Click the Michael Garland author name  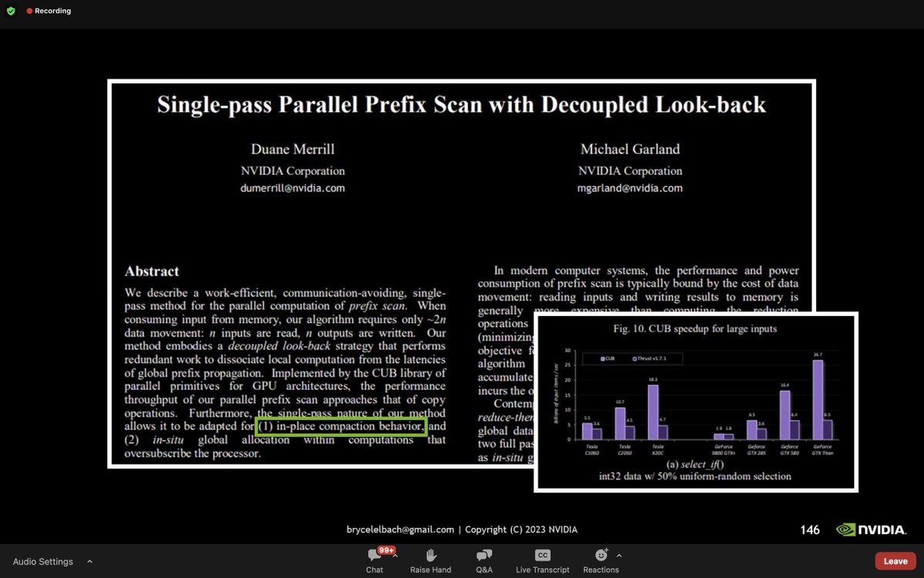[630, 150]
